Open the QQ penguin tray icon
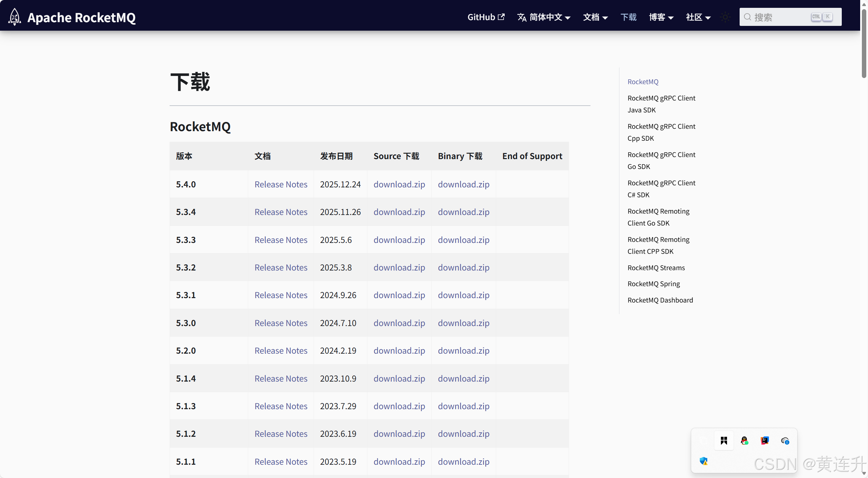 coord(744,441)
